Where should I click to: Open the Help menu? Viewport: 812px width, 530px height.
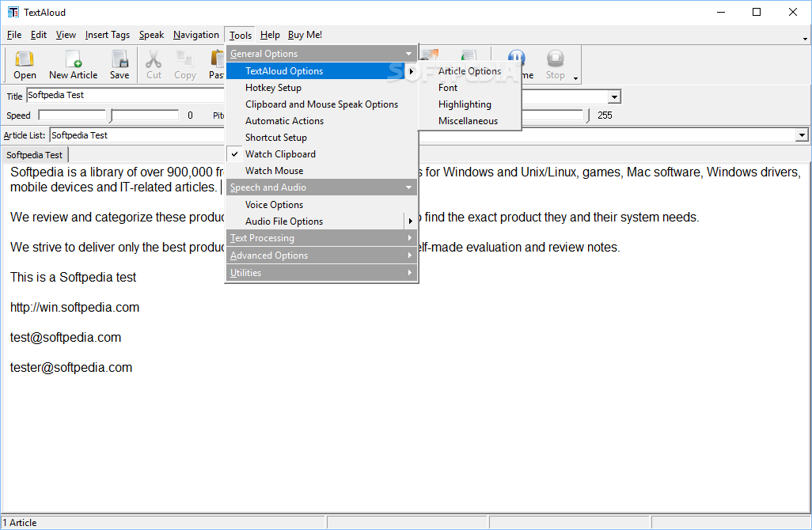[x=270, y=35]
